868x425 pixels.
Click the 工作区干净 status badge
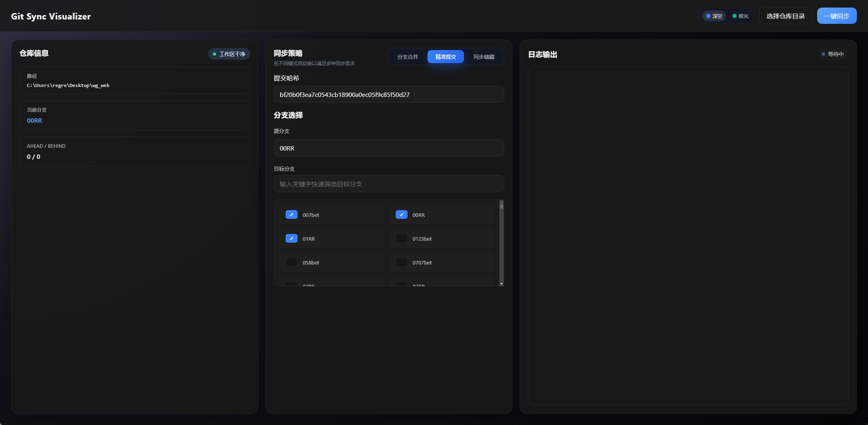point(229,54)
